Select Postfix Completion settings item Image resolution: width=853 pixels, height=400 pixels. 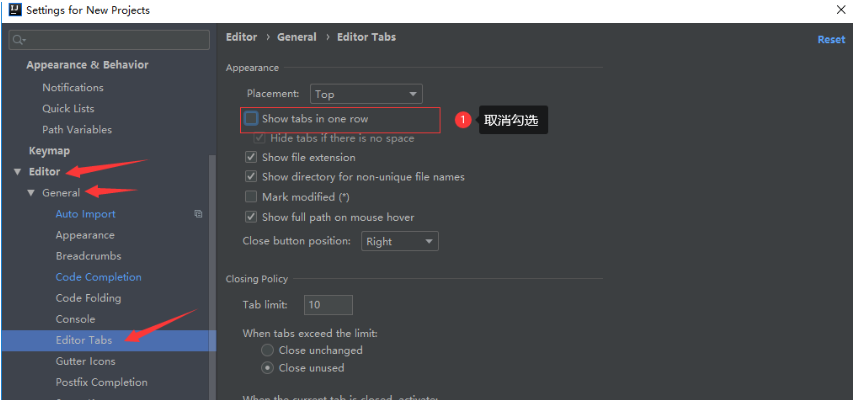[x=101, y=382]
